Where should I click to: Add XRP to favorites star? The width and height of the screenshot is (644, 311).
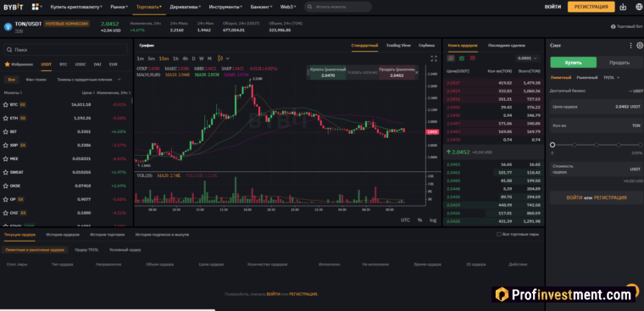coord(6,146)
